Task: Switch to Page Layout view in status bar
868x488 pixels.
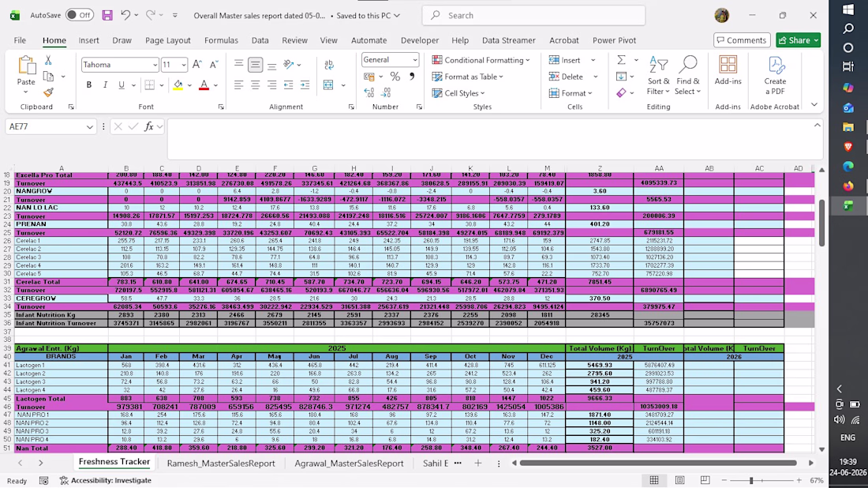Action: 679,480
